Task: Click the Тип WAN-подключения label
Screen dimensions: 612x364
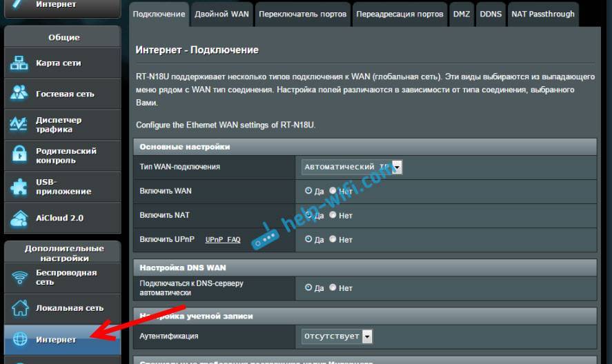Action: 180,167
